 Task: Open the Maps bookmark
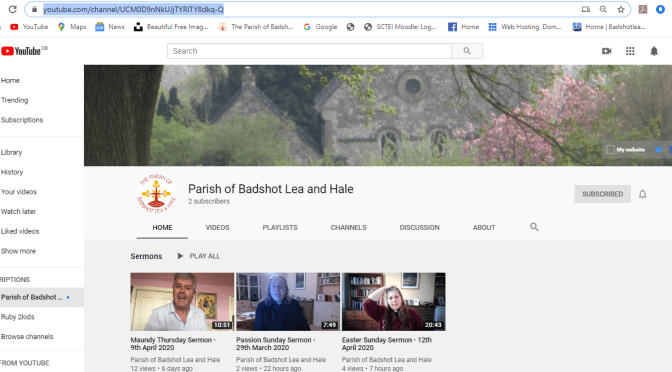[72, 27]
